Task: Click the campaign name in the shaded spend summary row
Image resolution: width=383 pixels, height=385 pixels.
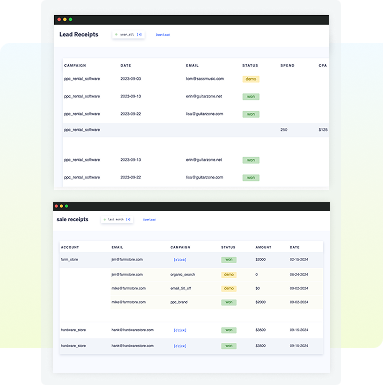Action: click(x=82, y=130)
